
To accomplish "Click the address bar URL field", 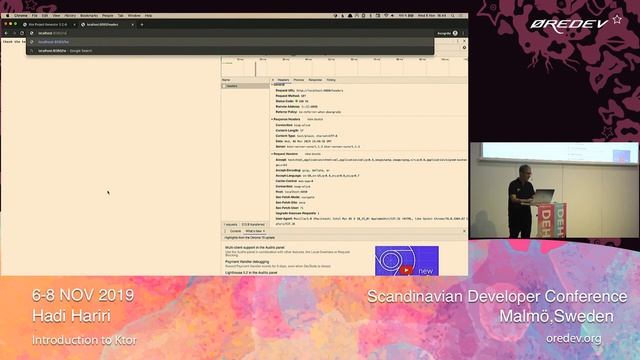I will click(x=231, y=33).
